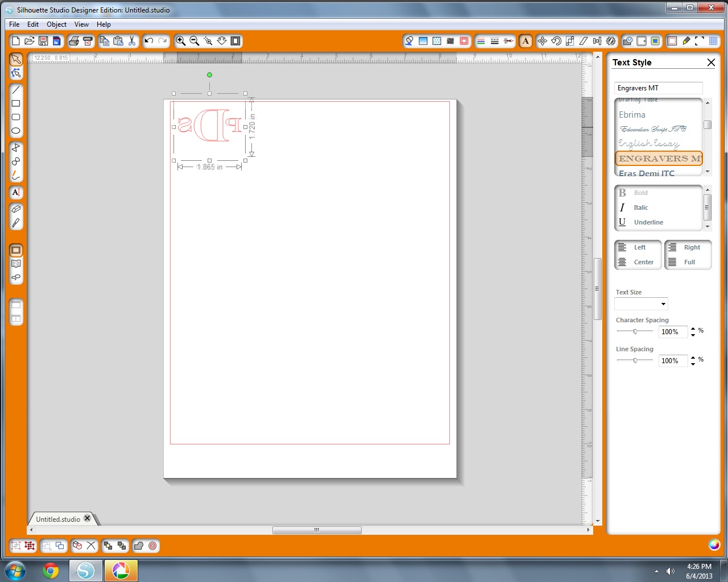Switch to the Untitled.studio tab
The height and width of the screenshot is (582, 728).
[x=58, y=519]
